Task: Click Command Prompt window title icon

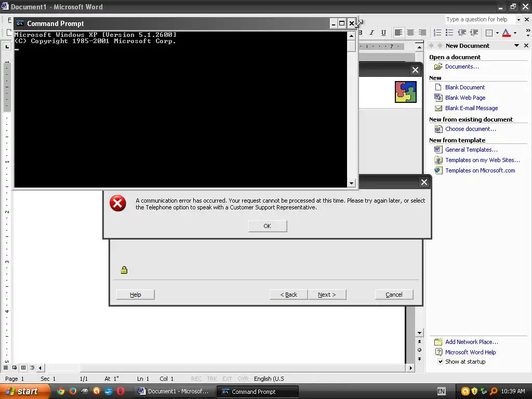Action: click(20, 23)
